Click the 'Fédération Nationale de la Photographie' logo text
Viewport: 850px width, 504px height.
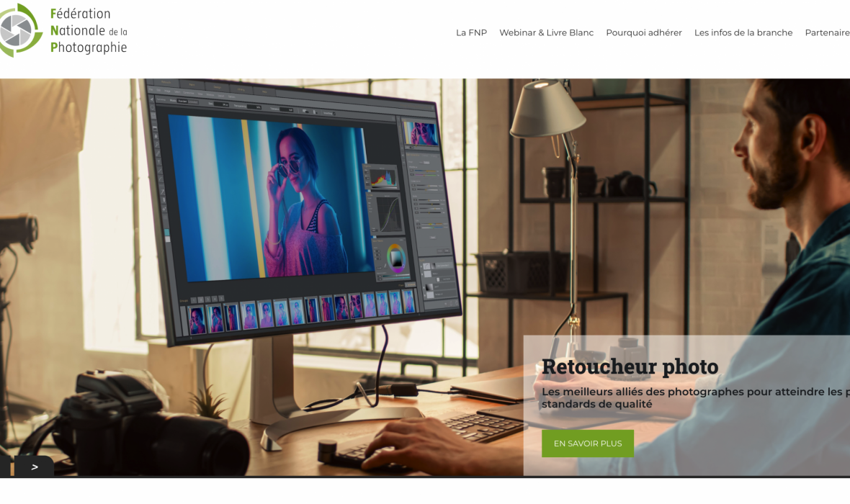tap(88, 31)
